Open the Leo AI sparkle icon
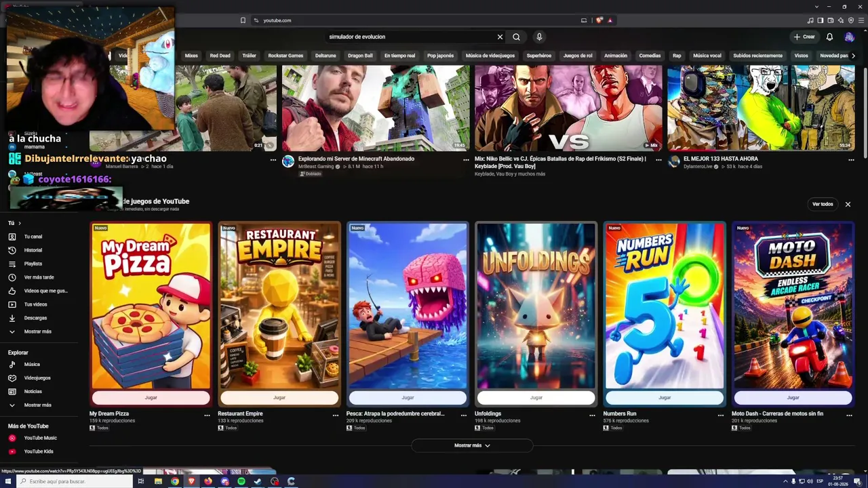The height and width of the screenshot is (488, 868). 841,20
